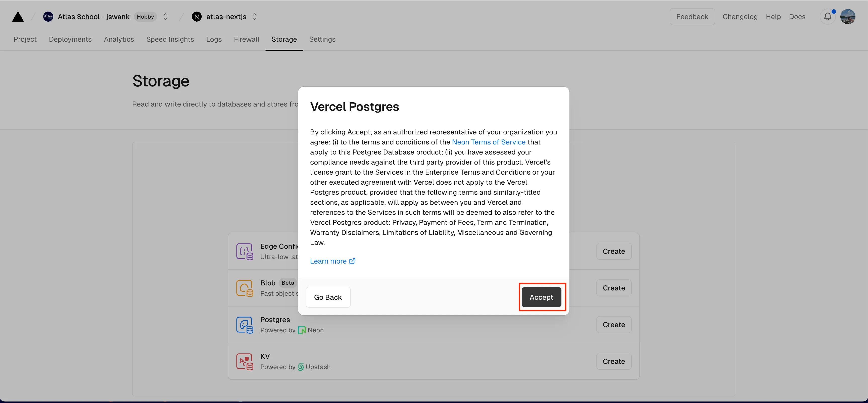This screenshot has height=403, width=868.
Task: Click the atlas-nextjs project N icon
Action: 197,17
